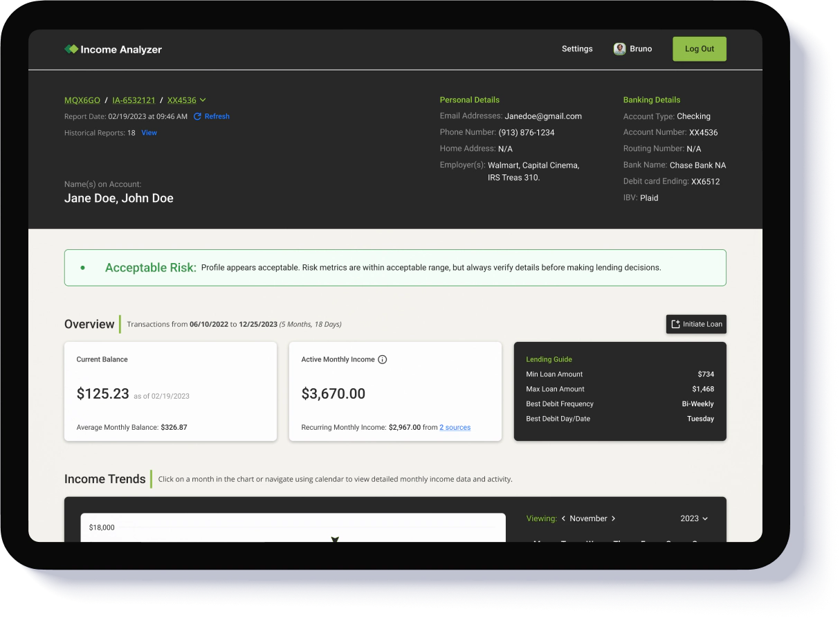This screenshot has height=634, width=840.
Task: Switch to the Income Trends section
Action: (x=105, y=478)
